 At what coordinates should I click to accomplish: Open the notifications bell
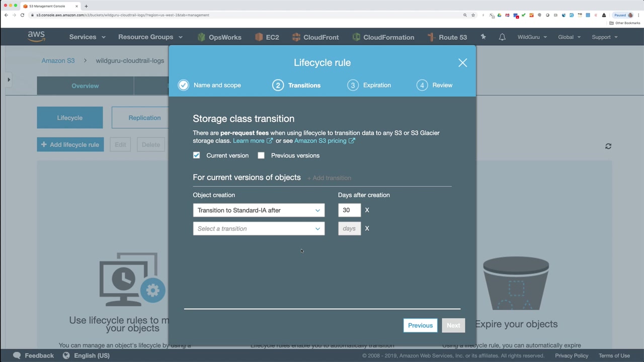pyautogui.click(x=502, y=37)
